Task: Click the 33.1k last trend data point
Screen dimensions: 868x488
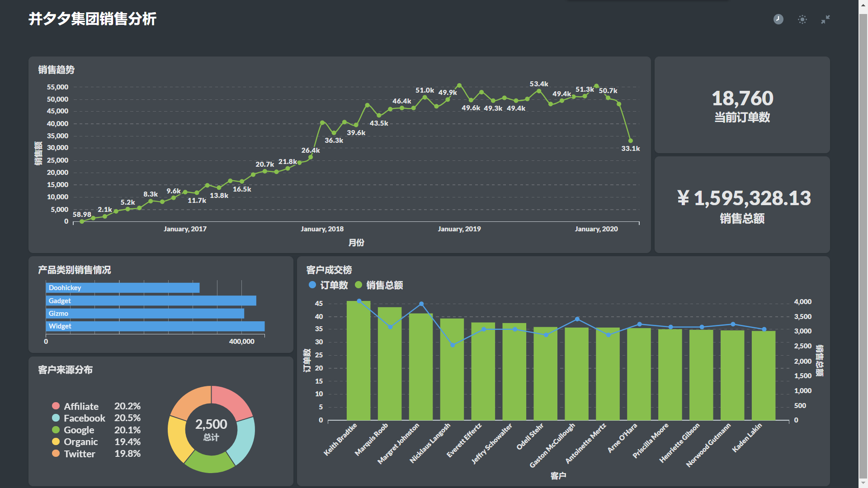Action: pos(630,141)
